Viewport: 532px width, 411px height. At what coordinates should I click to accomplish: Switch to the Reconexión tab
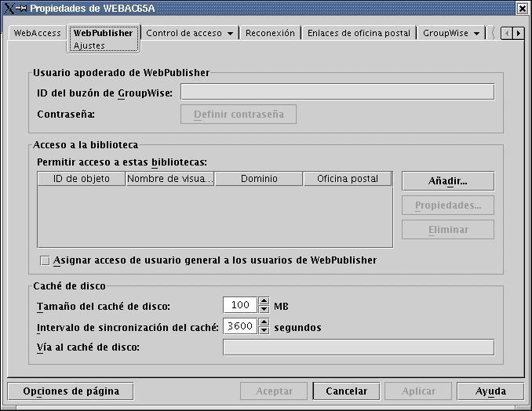[270, 33]
